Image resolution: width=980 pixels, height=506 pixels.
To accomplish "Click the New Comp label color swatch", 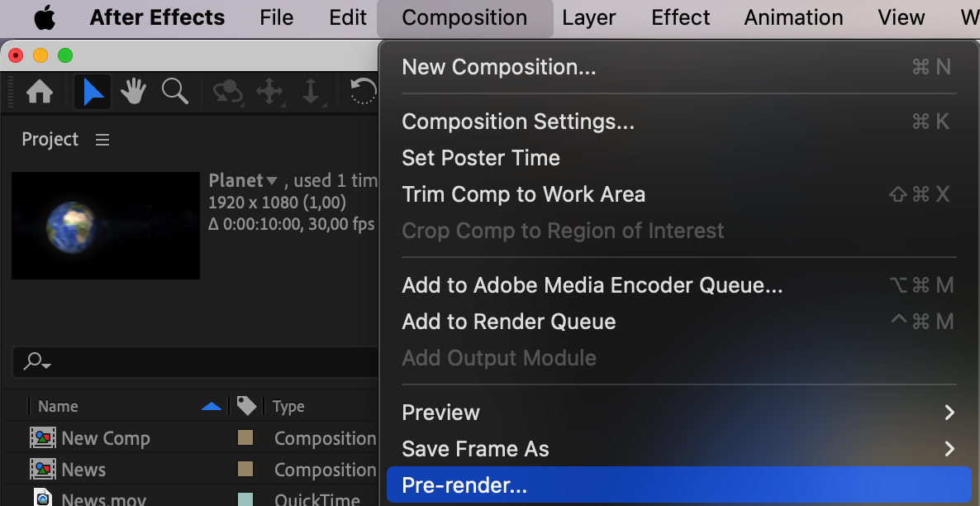I will [245, 438].
